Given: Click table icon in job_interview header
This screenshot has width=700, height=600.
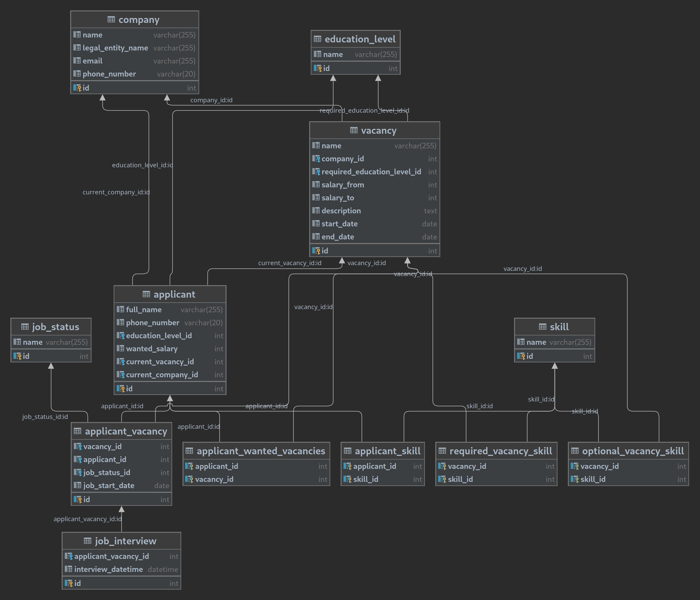Looking at the screenshot, I should click(87, 541).
